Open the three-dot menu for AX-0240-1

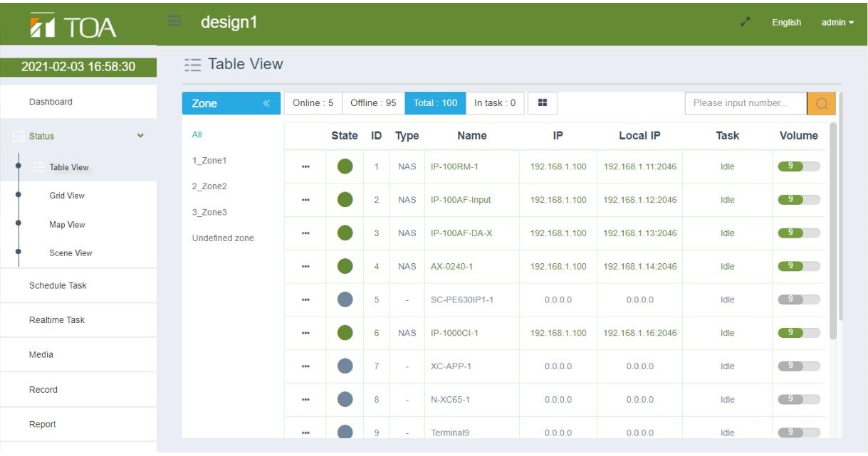305,267
